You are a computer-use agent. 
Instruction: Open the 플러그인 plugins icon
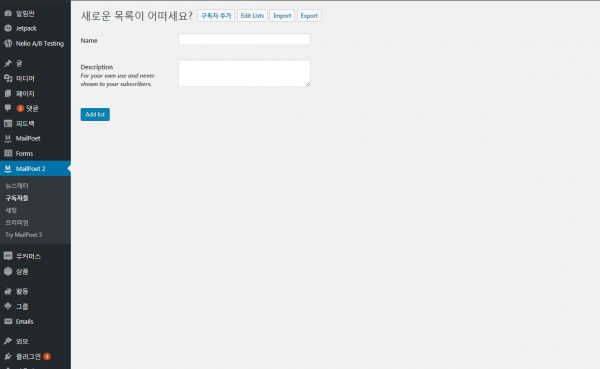tap(8, 356)
